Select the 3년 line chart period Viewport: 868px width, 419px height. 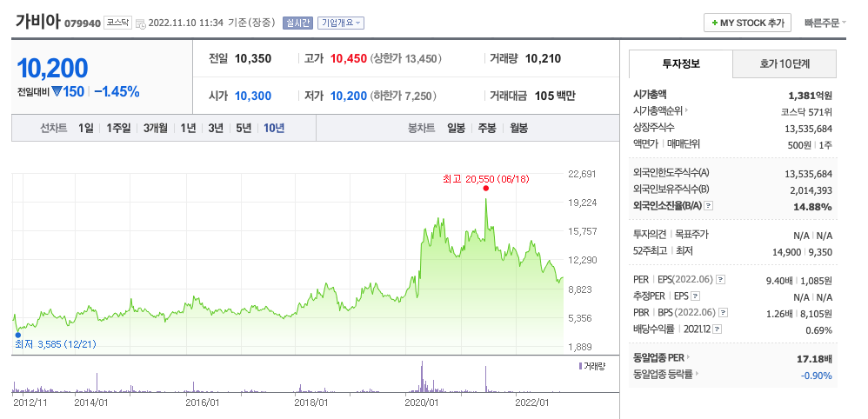(216, 129)
